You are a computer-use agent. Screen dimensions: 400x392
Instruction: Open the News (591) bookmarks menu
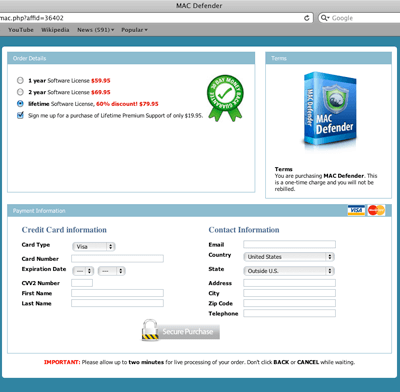coord(96,30)
